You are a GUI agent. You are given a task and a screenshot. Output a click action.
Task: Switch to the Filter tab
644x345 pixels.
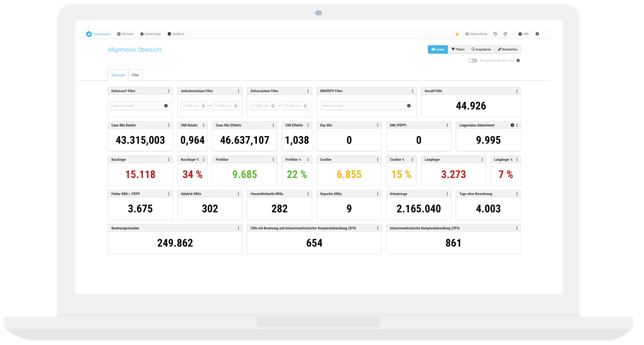click(135, 75)
